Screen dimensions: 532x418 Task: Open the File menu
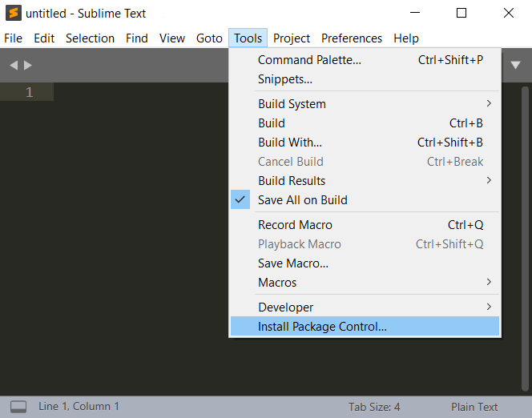14,38
